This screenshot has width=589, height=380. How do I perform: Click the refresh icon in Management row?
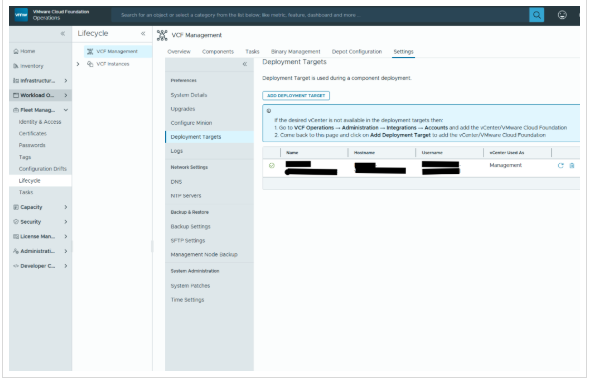[x=561, y=166]
